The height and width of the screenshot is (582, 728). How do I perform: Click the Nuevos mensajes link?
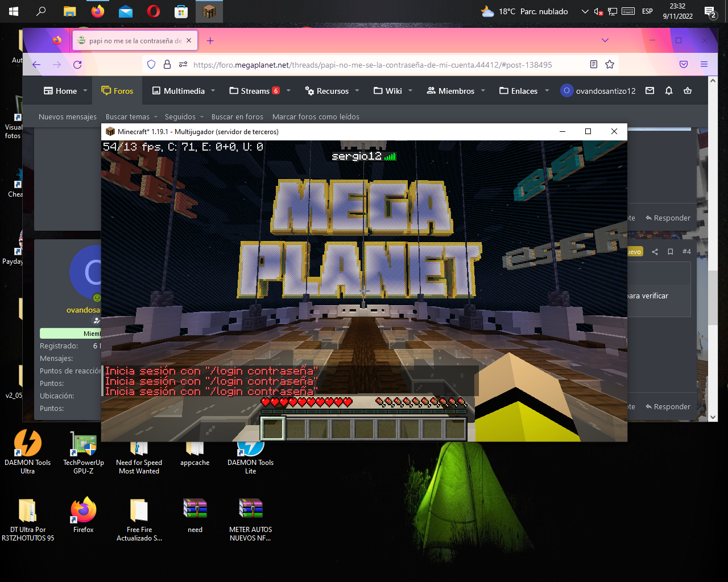[68, 117]
